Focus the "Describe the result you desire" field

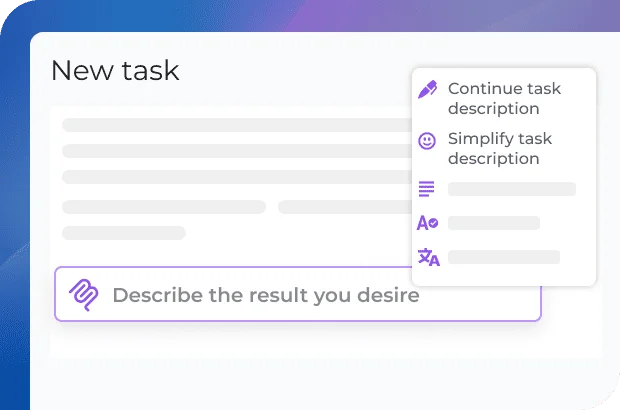tap(300, 295)
